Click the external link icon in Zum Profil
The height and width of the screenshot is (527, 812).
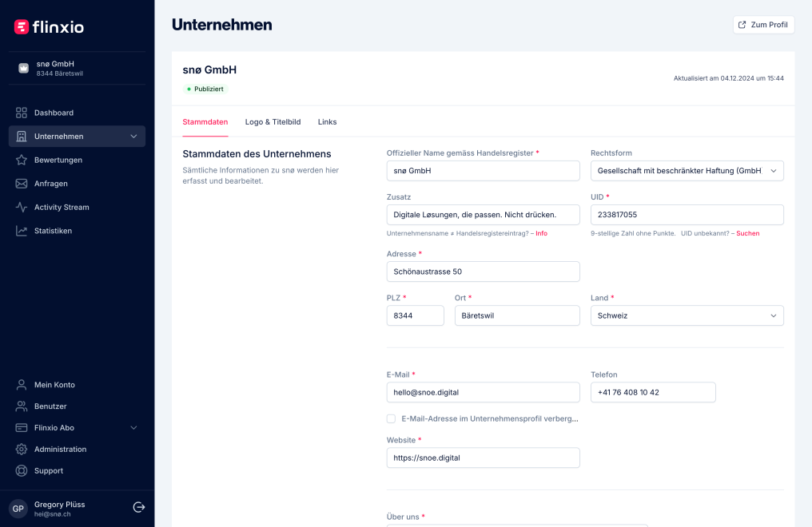742,25
